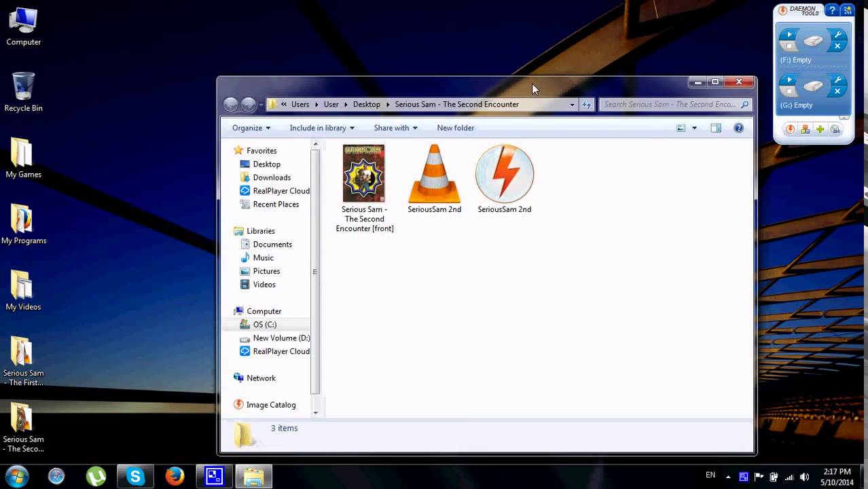Click play button on F: virtual drive
The height and width of the screenshot is (489, 868).
pyautogui.click(x=789, y=35)
